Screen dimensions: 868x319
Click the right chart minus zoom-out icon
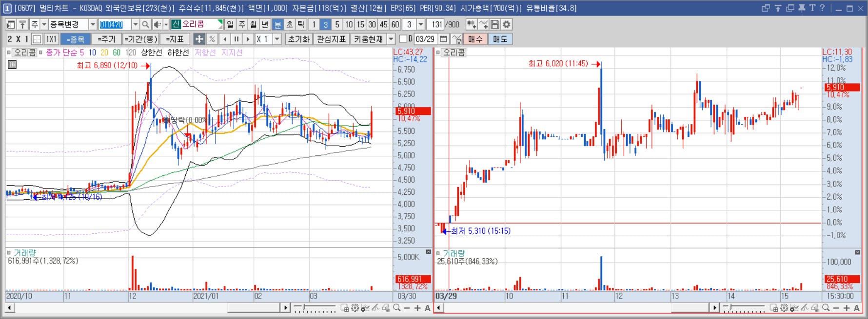(836, 308)
